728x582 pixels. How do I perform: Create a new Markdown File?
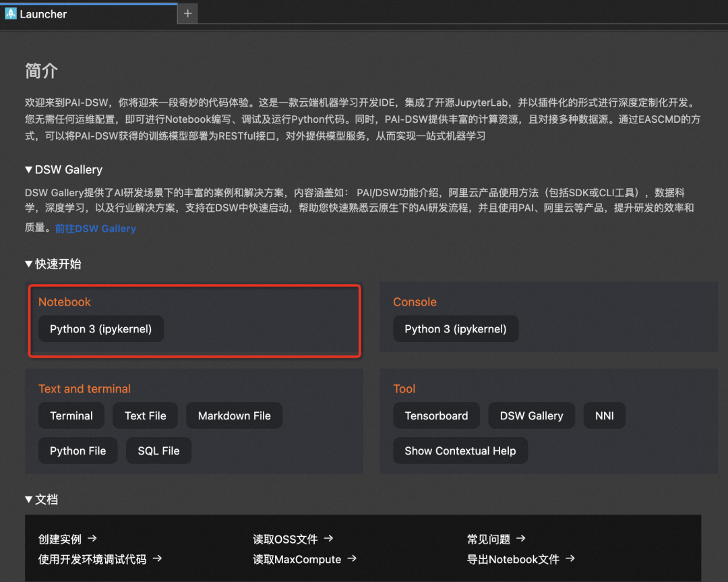pyautogui.click(x=235, y=415)
